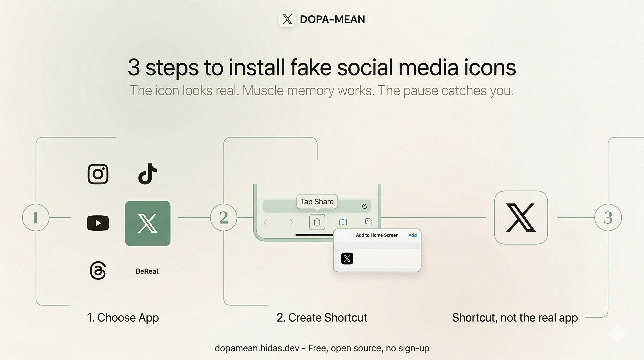Click the YouTube play icon
The width and height of the screenshot is (644, 360).
pos(98,223)
